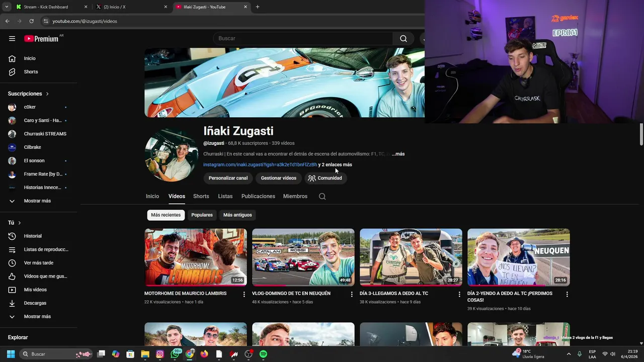Select the Más antiguos filter chip
The height and width of the screenshot is (362, 644).
[x=237, y=215]
